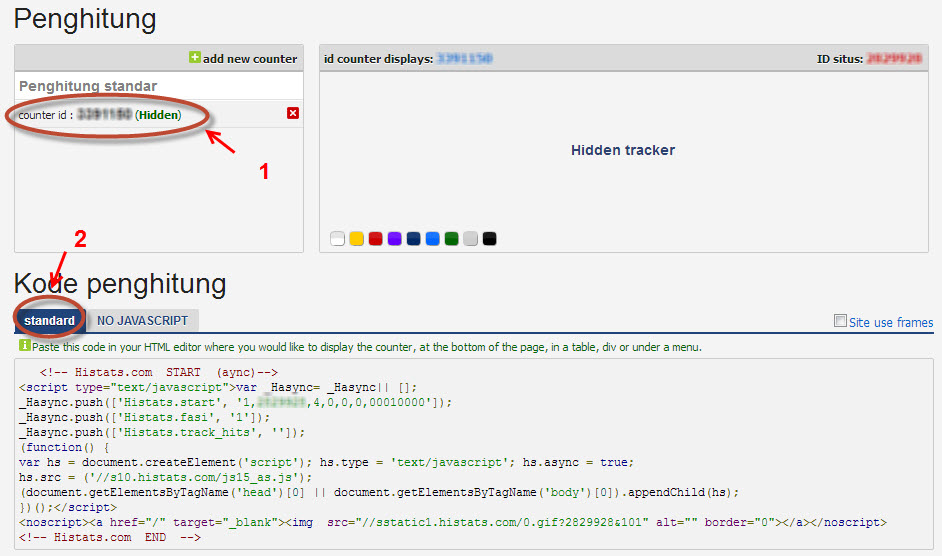Click the green plus add counter icon
This screenshot has width=942, height=556.
(x=195, y=58)
